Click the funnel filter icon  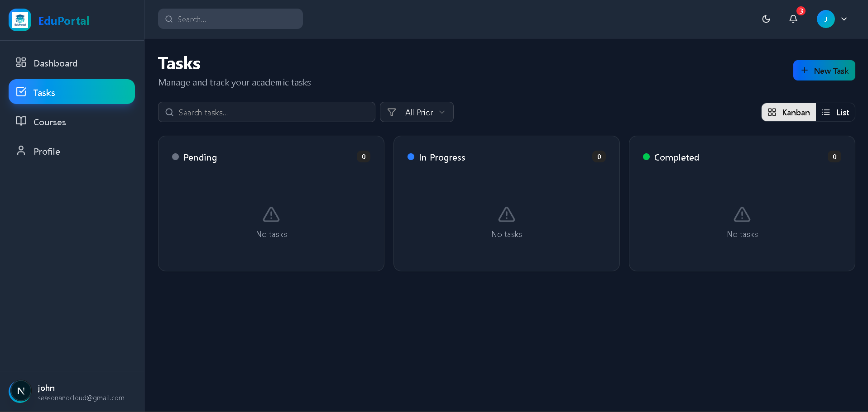coord(392,112)
